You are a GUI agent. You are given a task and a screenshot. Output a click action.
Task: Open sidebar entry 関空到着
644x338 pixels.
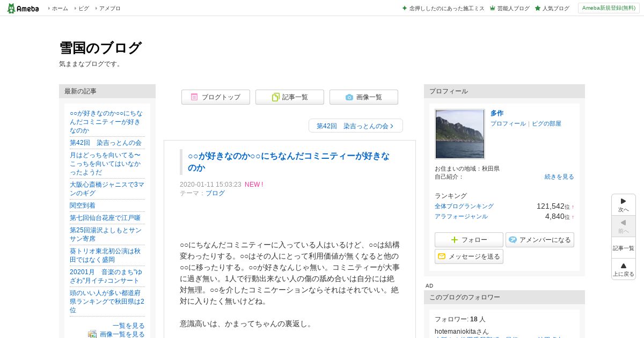pos(83,205)
